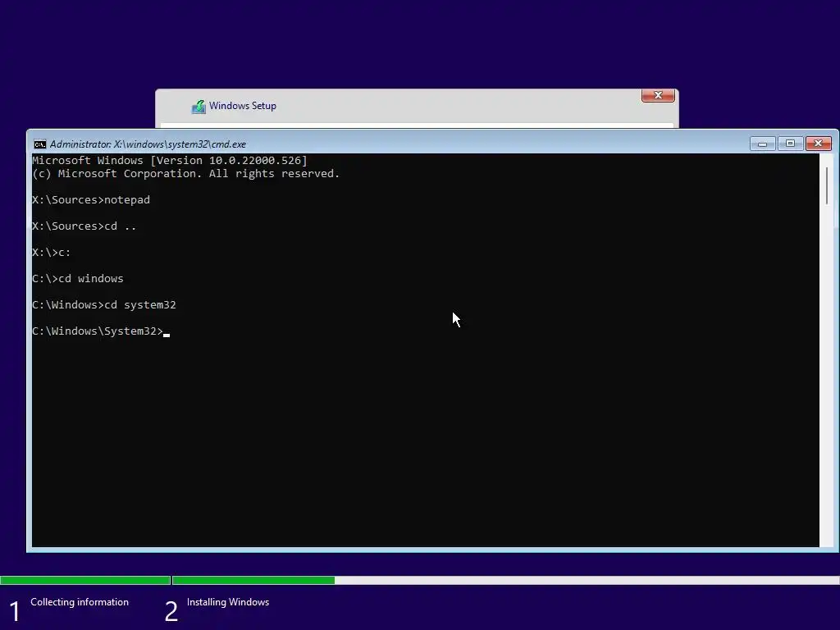Click the C:\Windows>cd system32 line
840x630 pixels.
pos(104,305)
